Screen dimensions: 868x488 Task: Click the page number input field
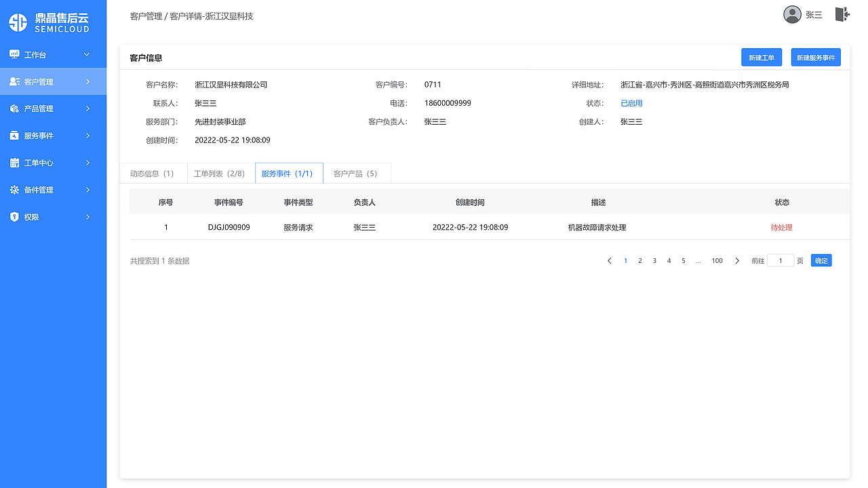click(780, 260)
